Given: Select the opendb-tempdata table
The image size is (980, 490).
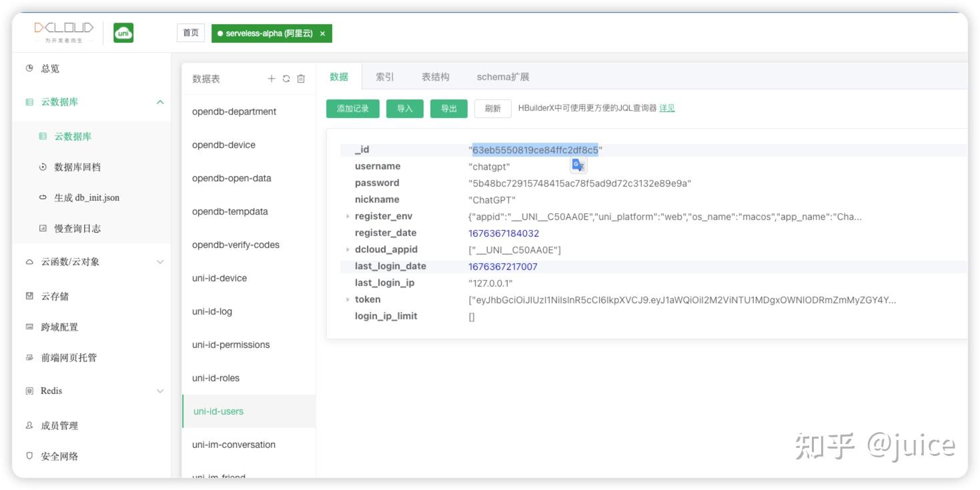Looking at the screenshot, I should pos(249,211).
